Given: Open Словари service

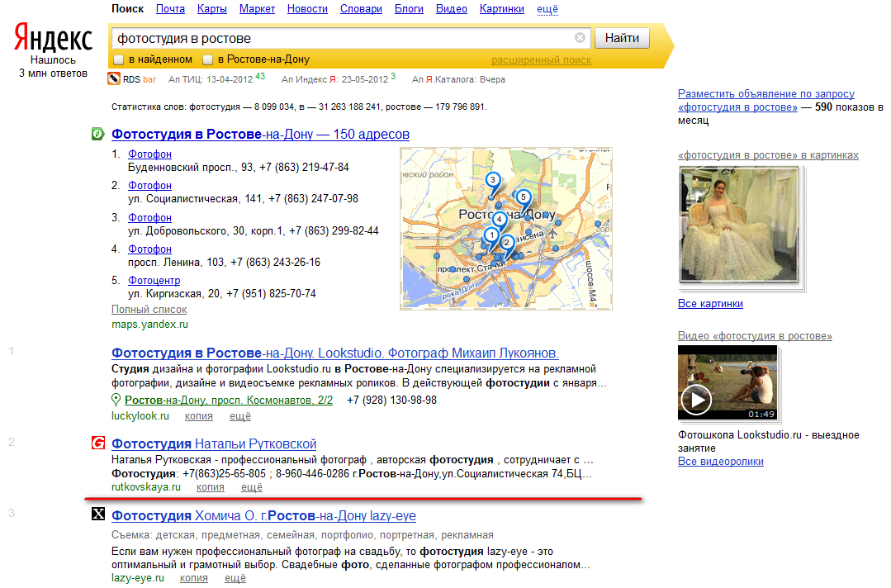Looking at the screenshot, I should 361,9.
